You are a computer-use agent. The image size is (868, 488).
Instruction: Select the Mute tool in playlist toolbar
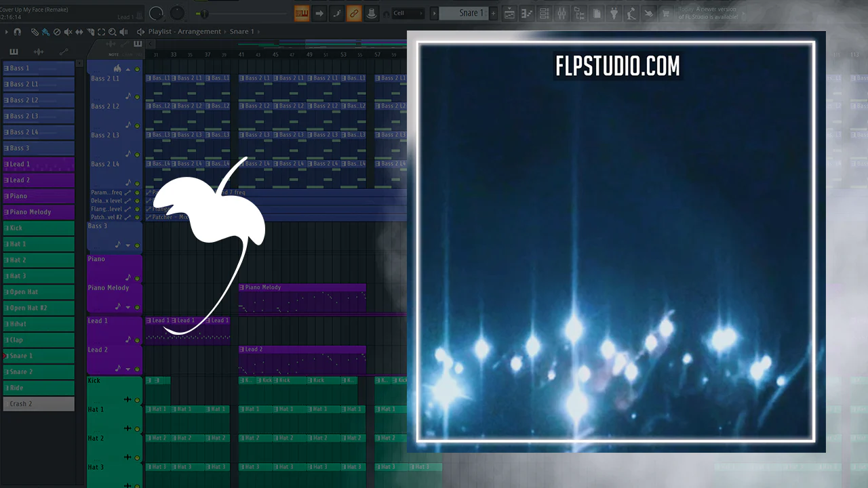coord(68,32)
